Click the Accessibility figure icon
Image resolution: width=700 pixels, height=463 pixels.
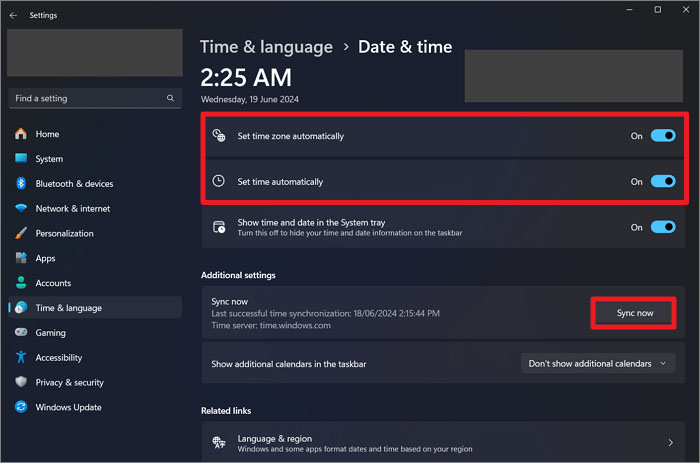coord(20,357)
